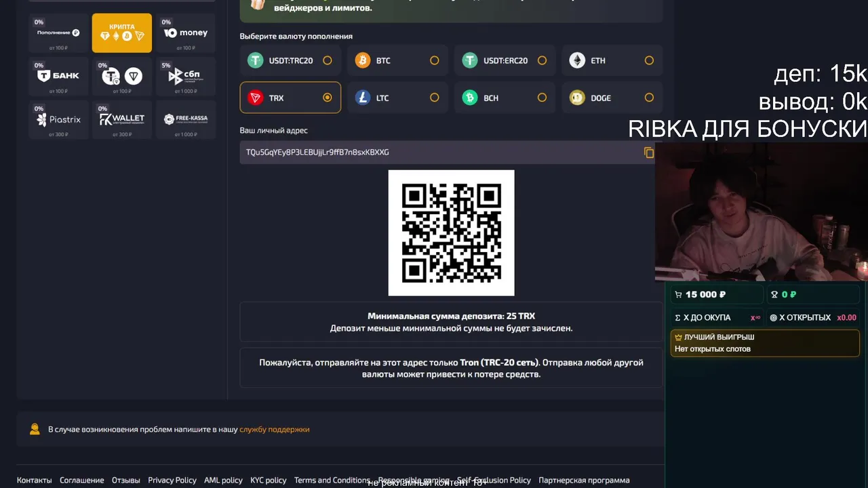Screen dimensions: 868x488
Task: Select the DOGE radio button
Action: click(x=649, y=98)
